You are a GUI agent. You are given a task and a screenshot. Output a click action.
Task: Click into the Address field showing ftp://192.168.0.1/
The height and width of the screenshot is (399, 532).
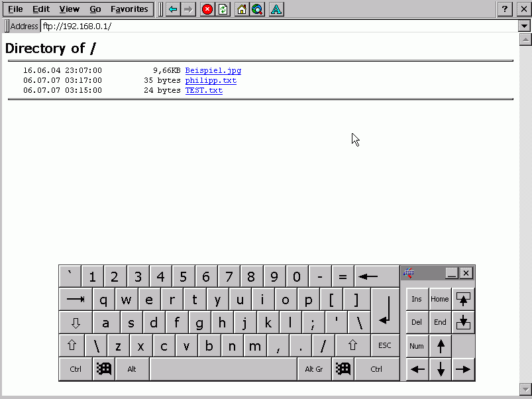[280, 26]
